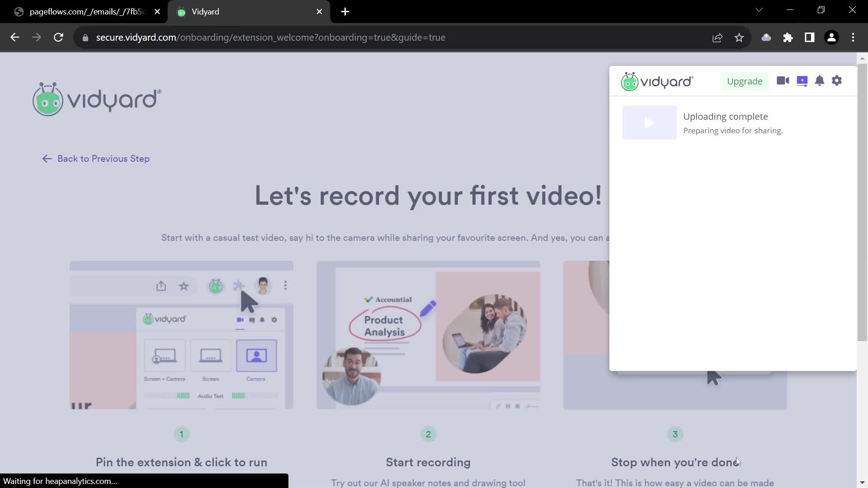Share this page via the share icon
Viewport: 868px width, 488px height.
(x=717, y=38)
